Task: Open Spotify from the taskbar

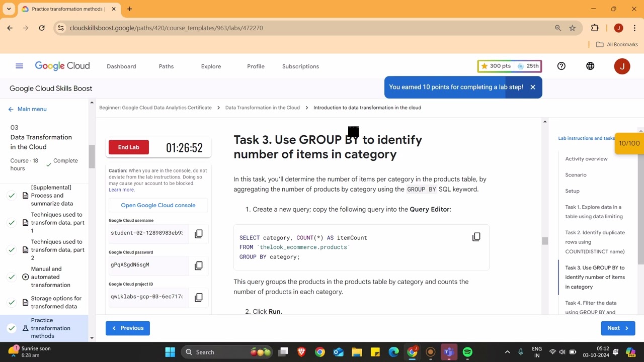Action: (x=467, y=352)
